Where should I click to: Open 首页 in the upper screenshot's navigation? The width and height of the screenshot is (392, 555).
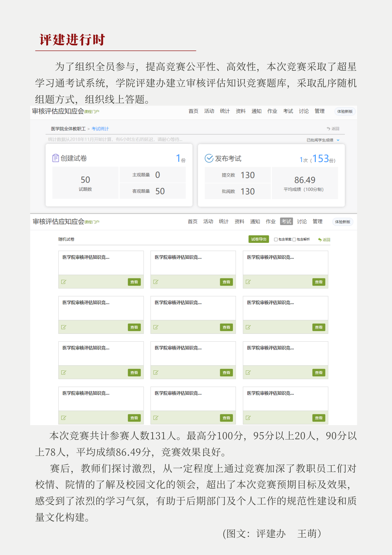pyautogui.click(x=193, y=111)
